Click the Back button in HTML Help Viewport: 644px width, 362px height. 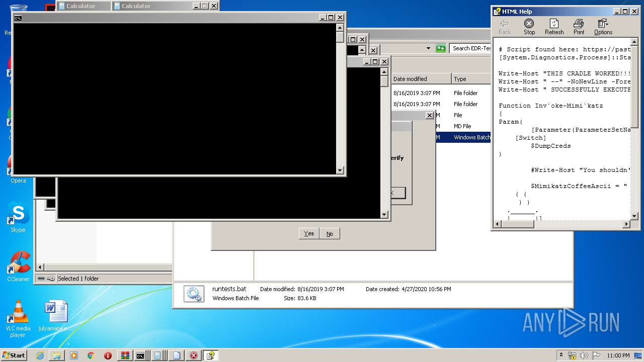tap(505, 27)
